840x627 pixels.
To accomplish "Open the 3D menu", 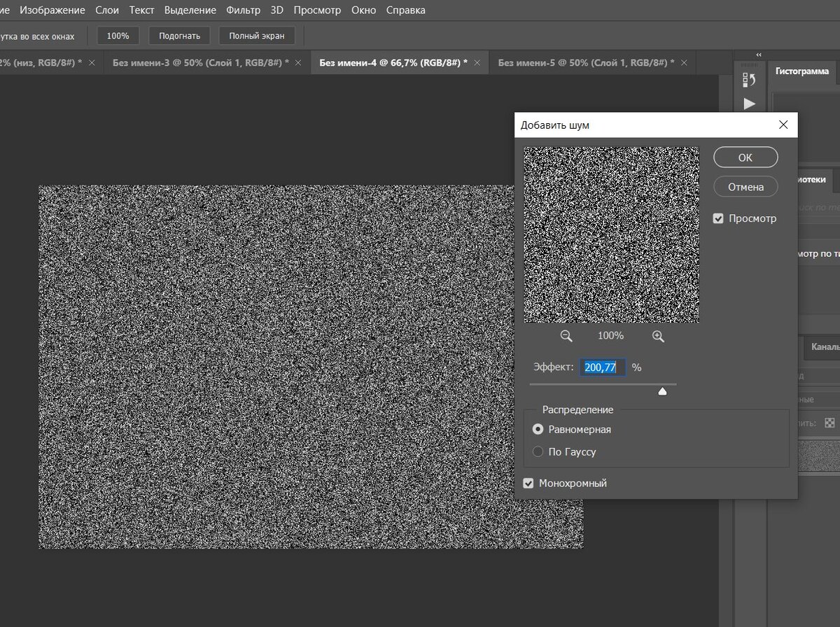I will click(277, 10).
